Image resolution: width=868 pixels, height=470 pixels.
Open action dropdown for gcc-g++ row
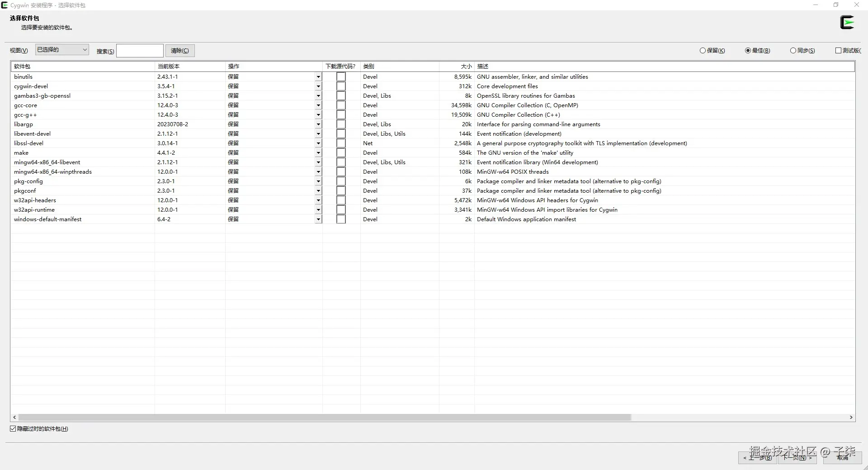pos(318,115)
